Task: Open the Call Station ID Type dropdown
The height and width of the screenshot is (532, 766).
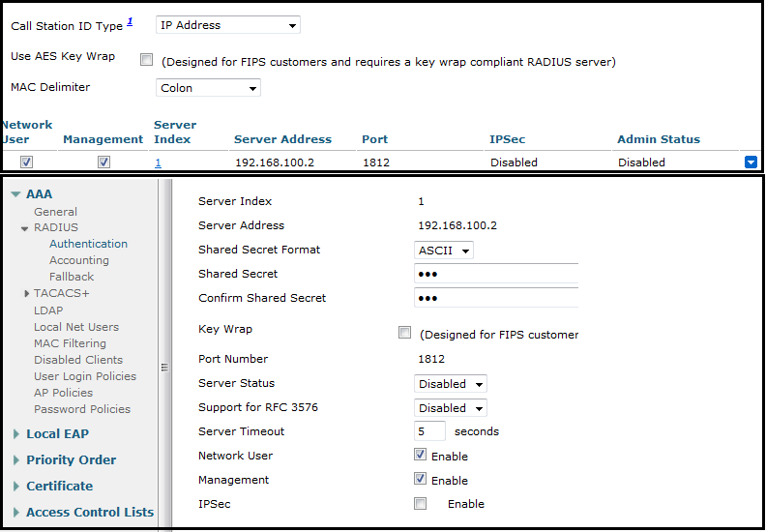Action: point(227,25)
